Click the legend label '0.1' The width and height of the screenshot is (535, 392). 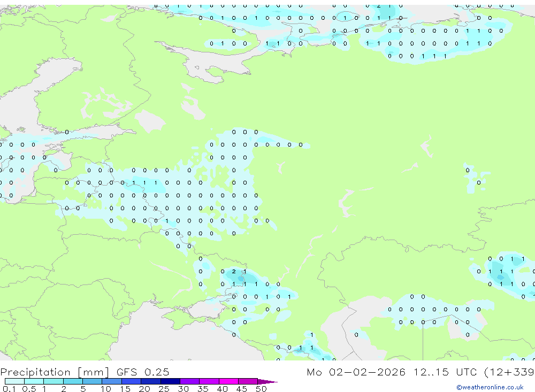tap(9, 389)
